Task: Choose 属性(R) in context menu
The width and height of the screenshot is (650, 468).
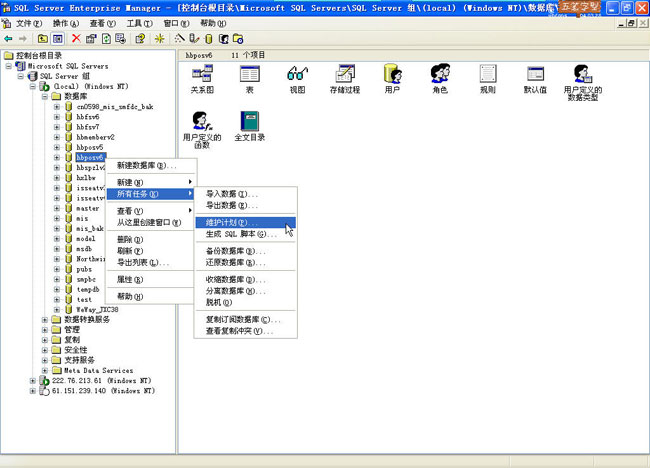Action: 150,280
